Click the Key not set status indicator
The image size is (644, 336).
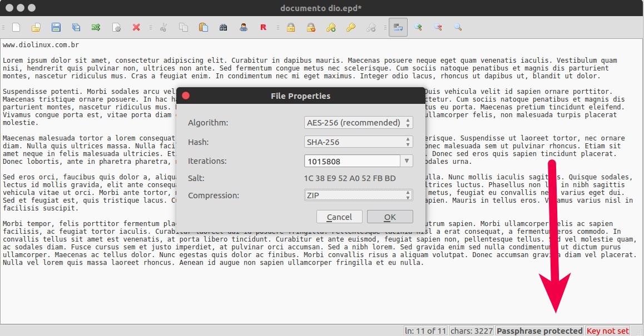tap(607, 330)
